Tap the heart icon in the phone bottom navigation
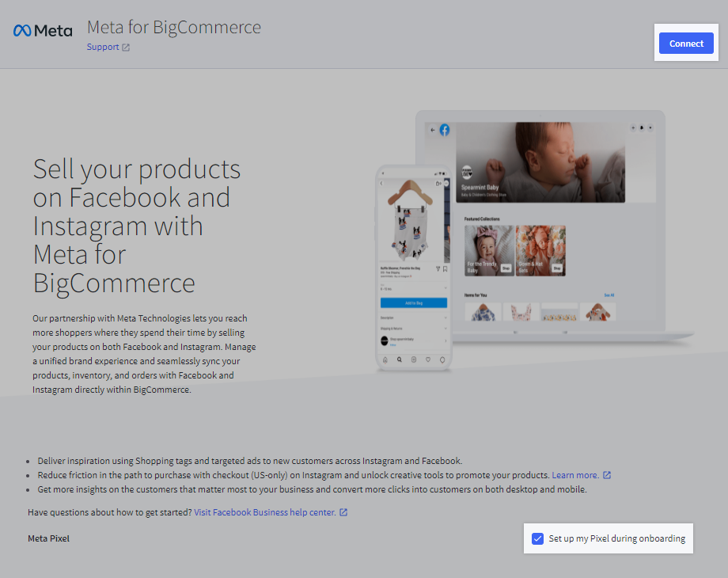Image resolution: width=728 pixels, height=578 pixels. [428, 359]
